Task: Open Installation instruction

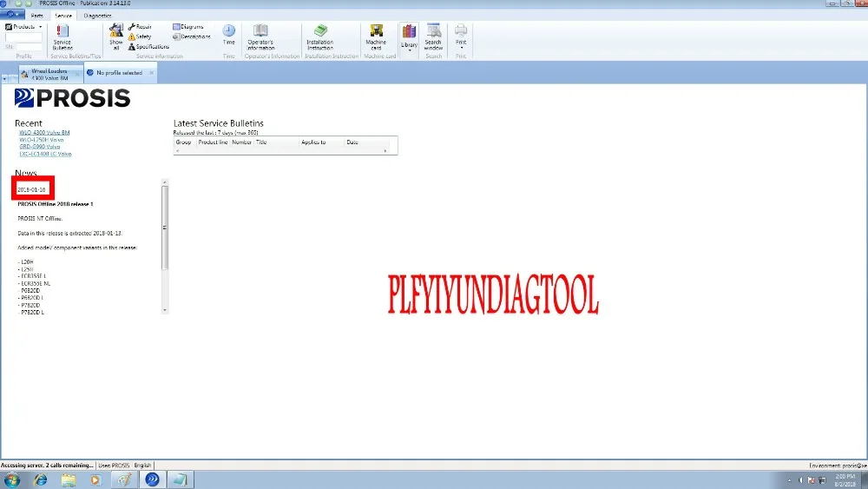Action: click(x=320, y=37)
